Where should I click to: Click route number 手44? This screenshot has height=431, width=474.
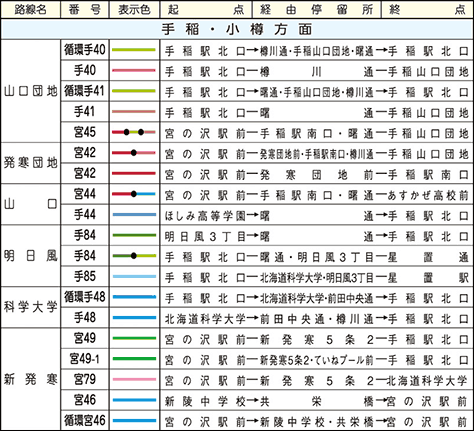pyautogui.click(x=85, y=215)
